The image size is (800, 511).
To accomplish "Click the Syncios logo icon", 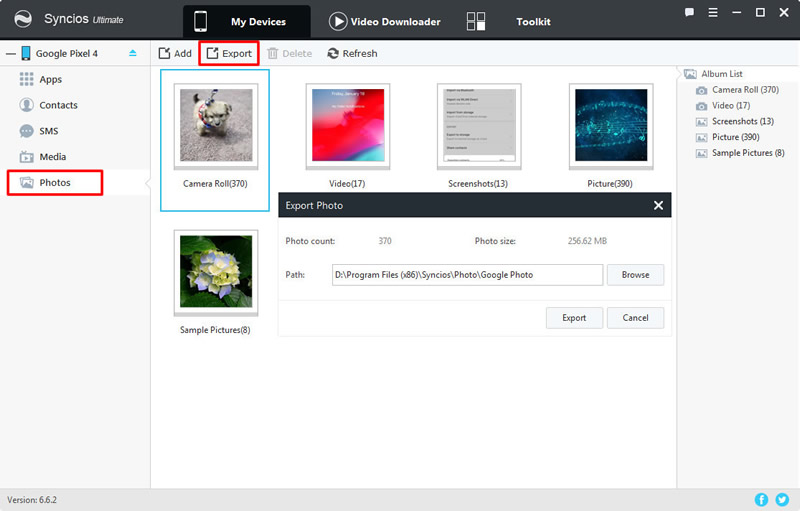I will click(23, 19).
